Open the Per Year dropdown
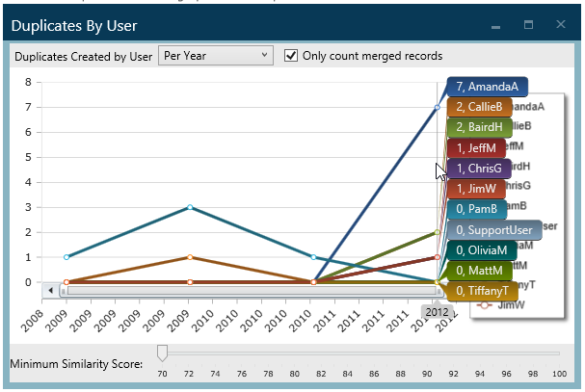585x392 pixels. (216, 56)
